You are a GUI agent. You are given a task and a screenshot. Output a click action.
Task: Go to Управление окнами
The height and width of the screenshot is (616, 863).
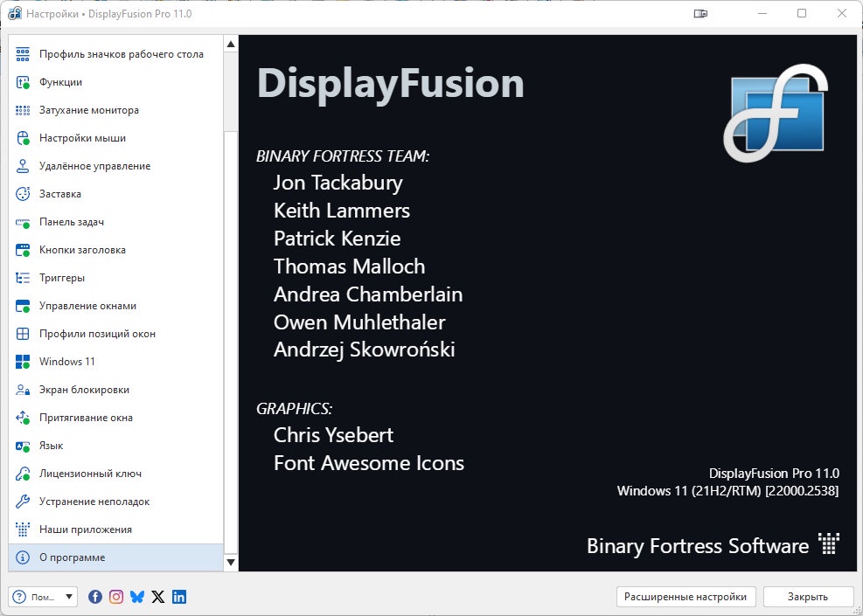[116, 306]
